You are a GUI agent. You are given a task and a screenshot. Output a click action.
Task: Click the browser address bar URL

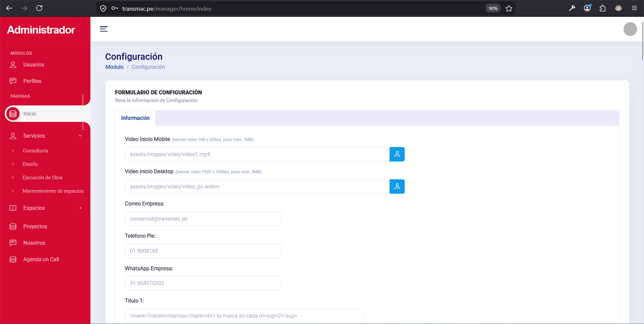tap(167, 8)
